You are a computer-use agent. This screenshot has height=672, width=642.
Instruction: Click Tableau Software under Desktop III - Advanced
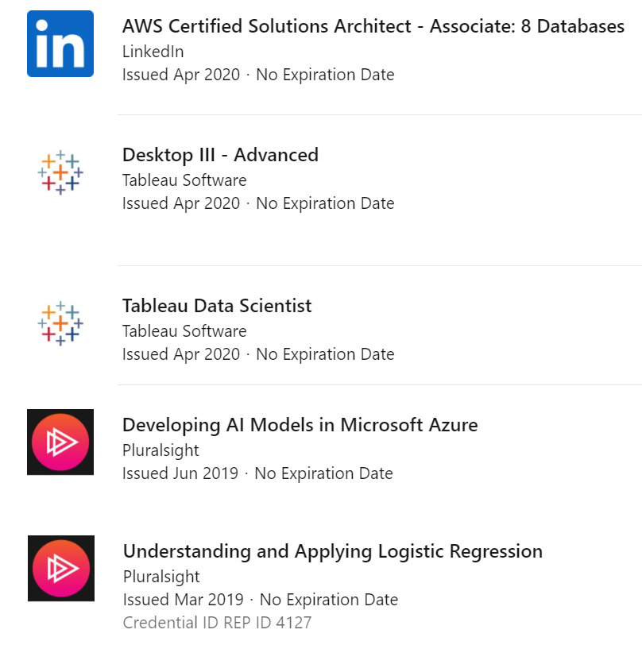point(184,180)
